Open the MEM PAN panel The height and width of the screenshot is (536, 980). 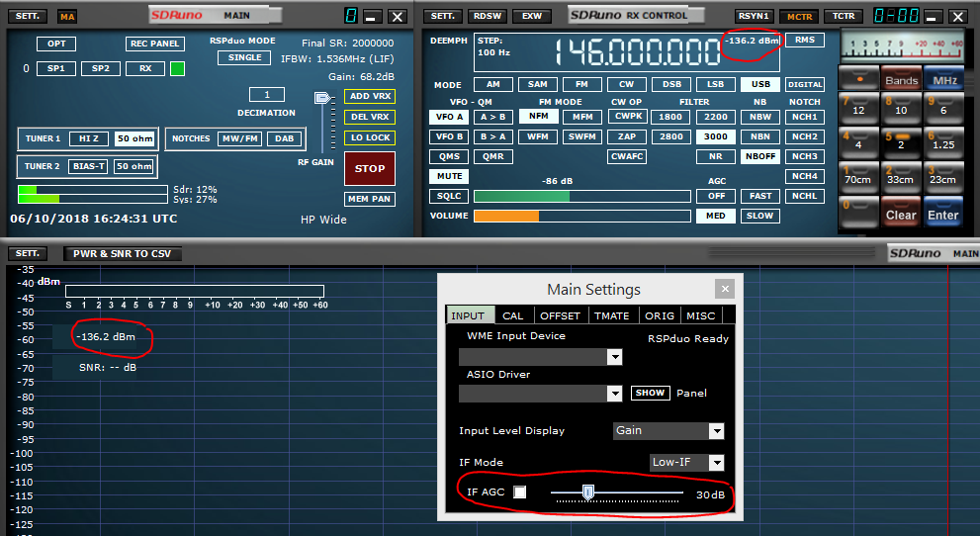point(370,199)
